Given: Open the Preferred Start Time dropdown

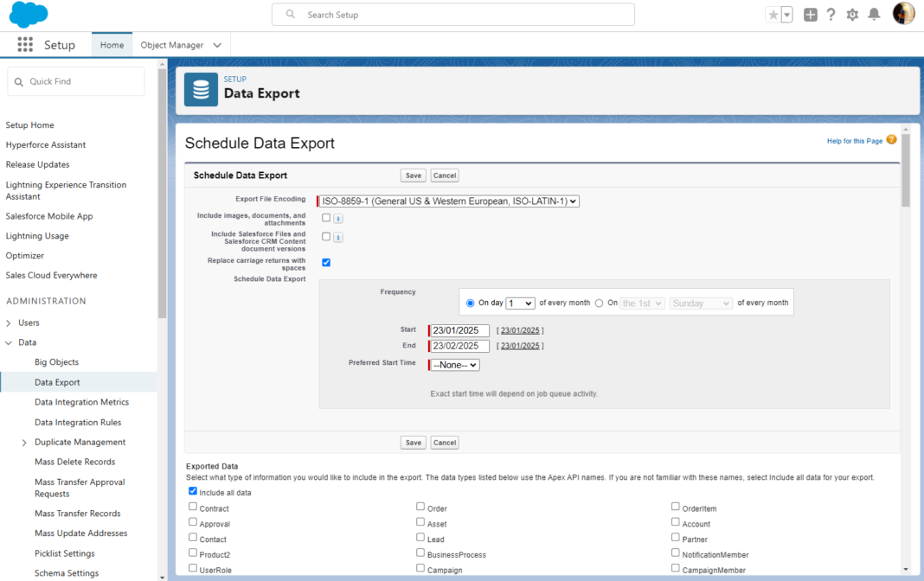Looking at the screenshot, I should (x=452, y=364).
